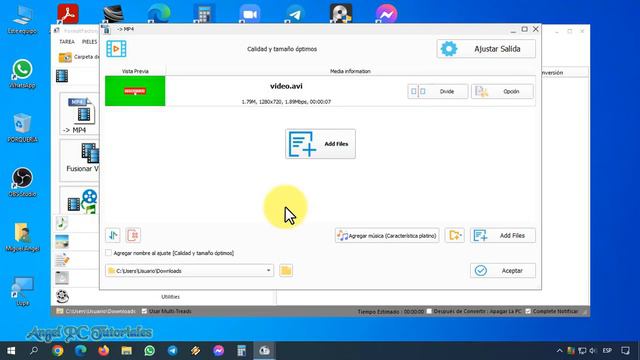The height and width of the screenshot is (360, 640).
Task: Click the Divide button for video.avi
Action: (438, 91)
